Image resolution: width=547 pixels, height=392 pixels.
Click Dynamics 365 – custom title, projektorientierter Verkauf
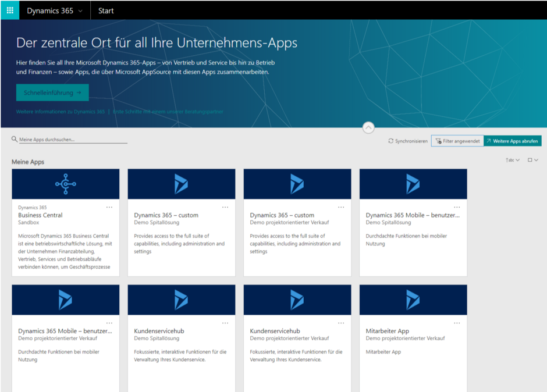coord(282,215)
